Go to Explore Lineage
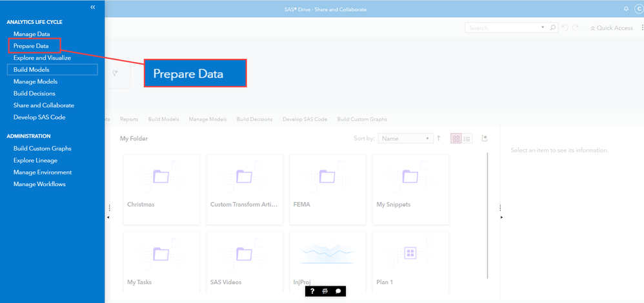The image size is (644, 303). pos(35,160)
